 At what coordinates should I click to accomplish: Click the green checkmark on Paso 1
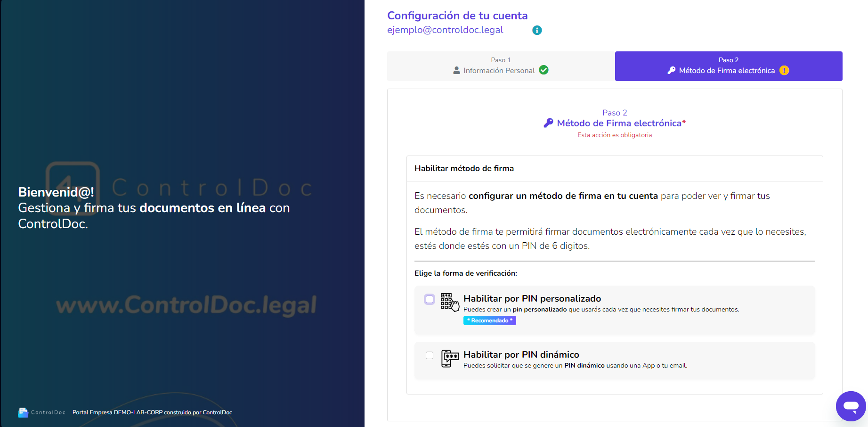544,70
